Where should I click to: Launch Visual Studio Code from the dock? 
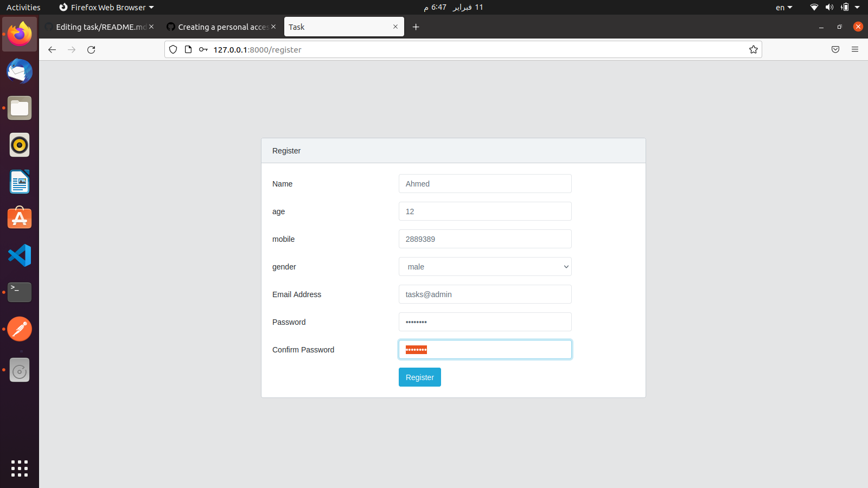coord(20,255)
